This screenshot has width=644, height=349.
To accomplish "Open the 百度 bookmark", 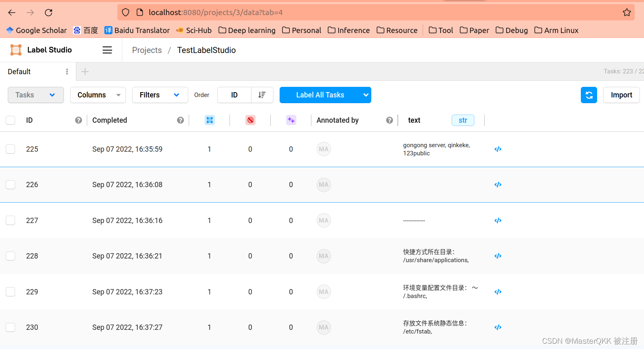I will pyautogui.click(x=86, y=30).
